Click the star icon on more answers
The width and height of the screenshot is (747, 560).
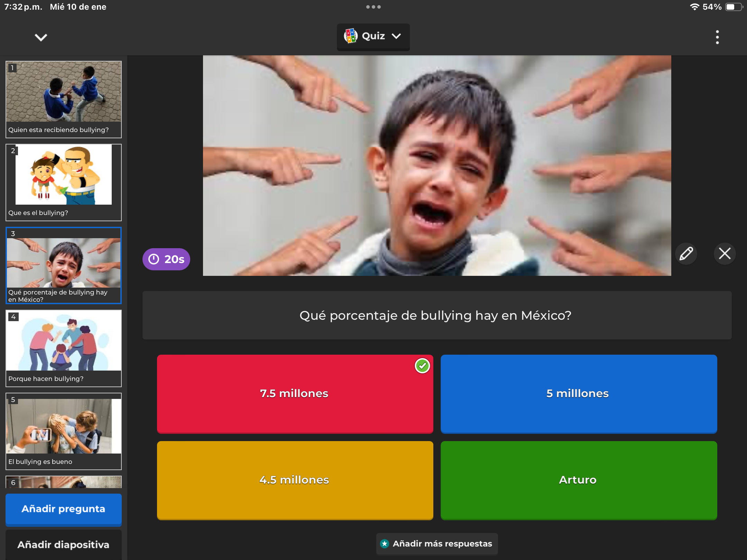click(x=384, y=544)
